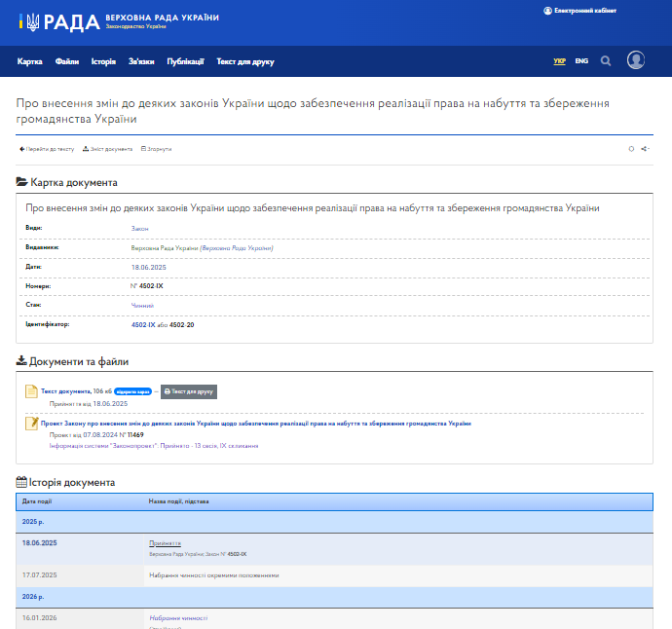Open the 'Картка' menu item
Image resolution: width=672 pixels, height=629 pixels.
click(29, 61)
